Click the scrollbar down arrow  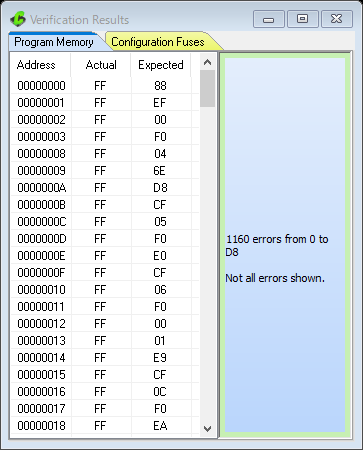pos(207,429)
